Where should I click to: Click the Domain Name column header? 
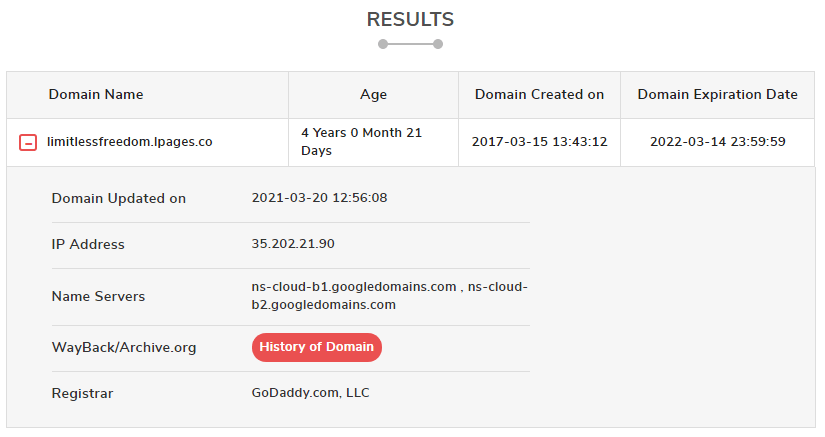[96, 94]
